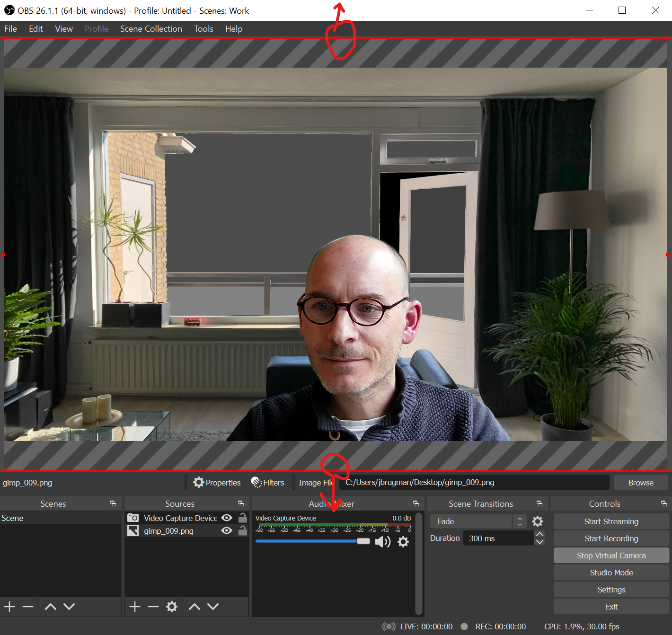Viewport: 672px width, 635px height.
Task: Move the selected source up in the list
Action: point(195,607)
